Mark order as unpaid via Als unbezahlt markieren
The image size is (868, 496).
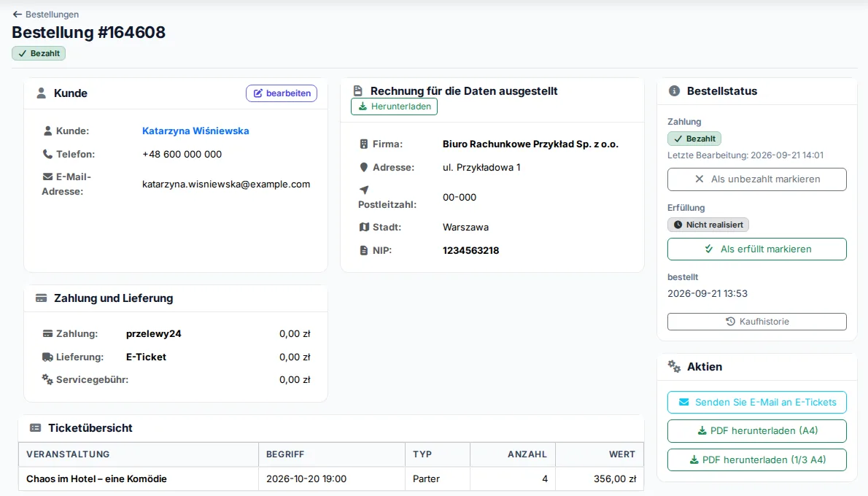coord(756,179)
